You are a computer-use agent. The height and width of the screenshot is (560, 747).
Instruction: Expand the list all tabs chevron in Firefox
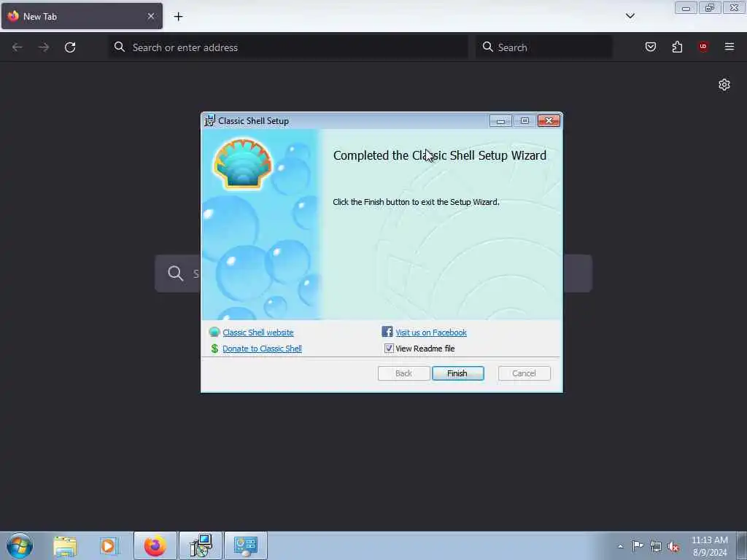point(630,16)
